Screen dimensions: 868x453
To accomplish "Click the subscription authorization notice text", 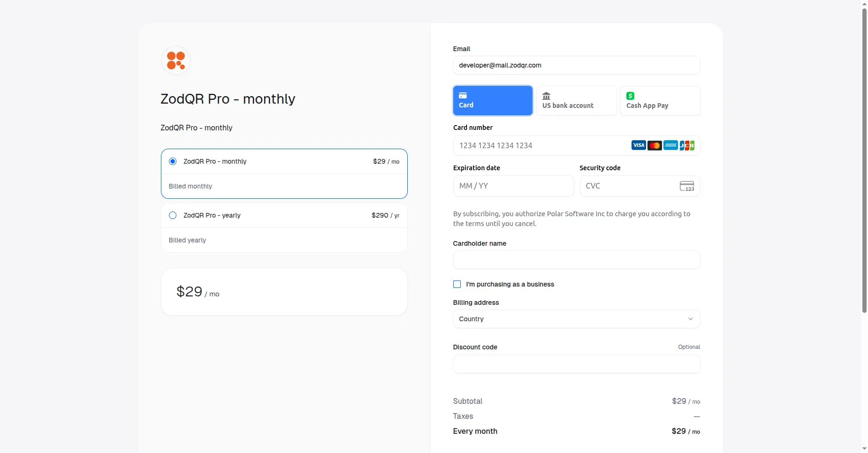I will [x=571, y=219].
